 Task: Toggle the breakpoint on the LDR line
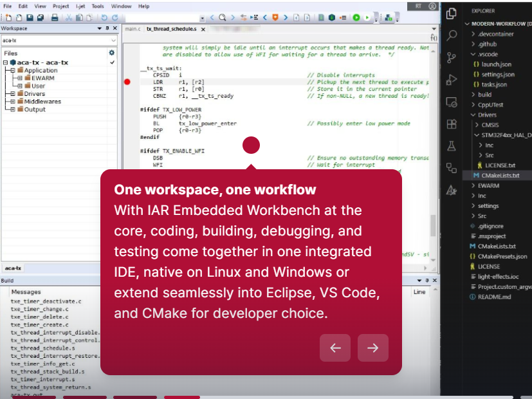tap(127, 82)
